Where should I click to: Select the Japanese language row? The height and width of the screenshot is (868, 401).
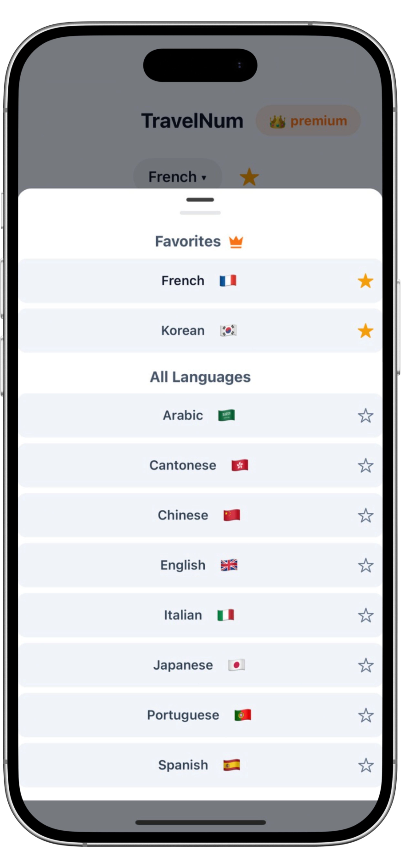(x=200, y=665)
